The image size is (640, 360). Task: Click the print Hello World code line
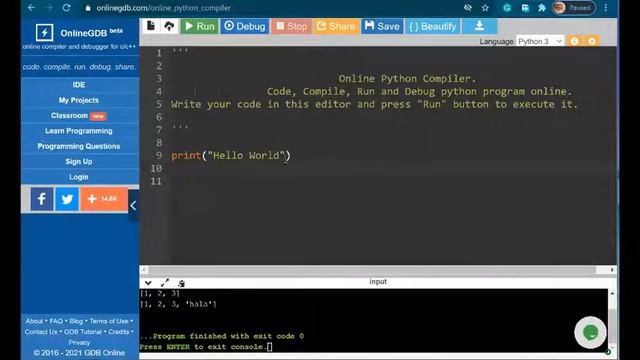(231, 156)
